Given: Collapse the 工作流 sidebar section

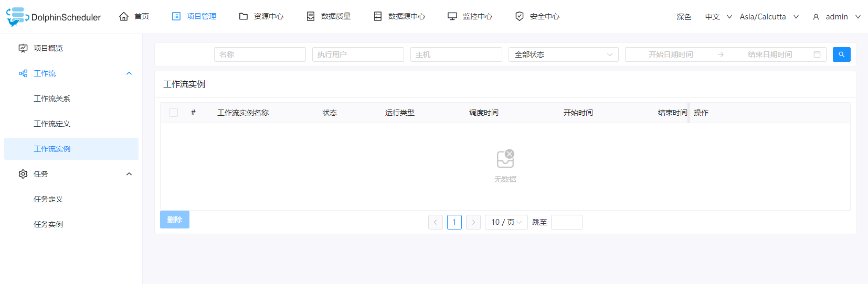Looking at the screenshot, I should click(129, 73).
